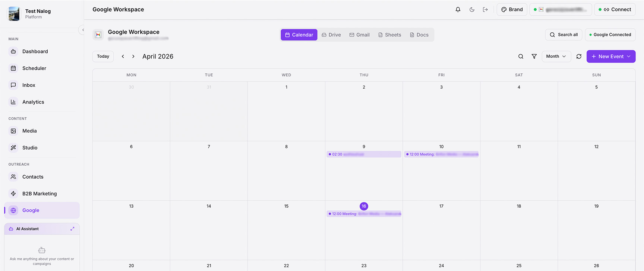Open the 02:30 event on April 9
Screen dimensions: 644x271
coord(364,154)
